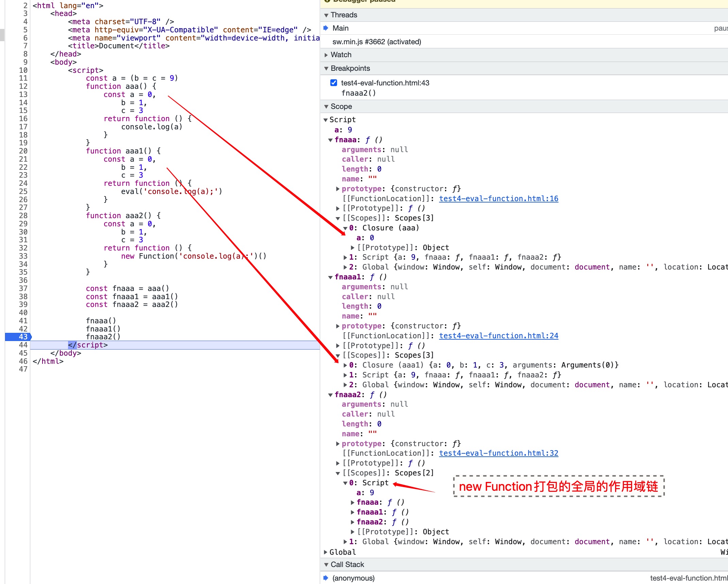Click the 'a: 9' value under the top-level Script scope
The width and height of the screenshot is (728, 584).
pyautogui.click(x=343, y=130)
